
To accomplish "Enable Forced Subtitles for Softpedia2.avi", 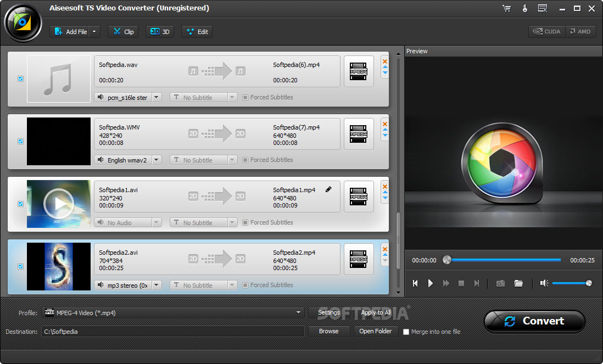I will [245, 285].
